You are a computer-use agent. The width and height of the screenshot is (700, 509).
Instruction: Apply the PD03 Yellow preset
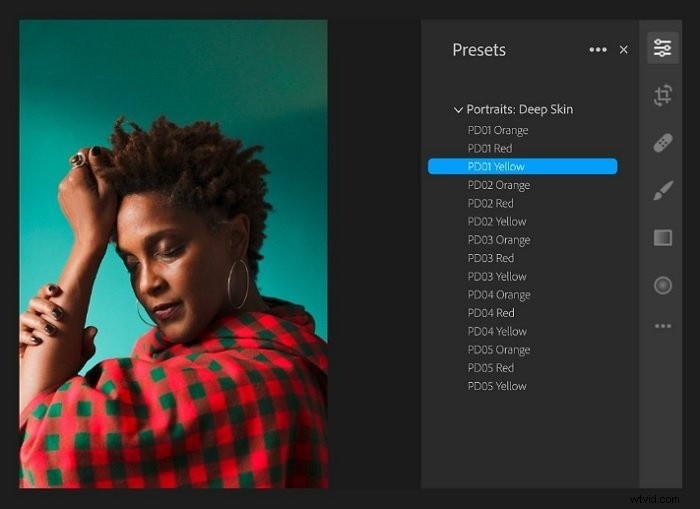497,276
